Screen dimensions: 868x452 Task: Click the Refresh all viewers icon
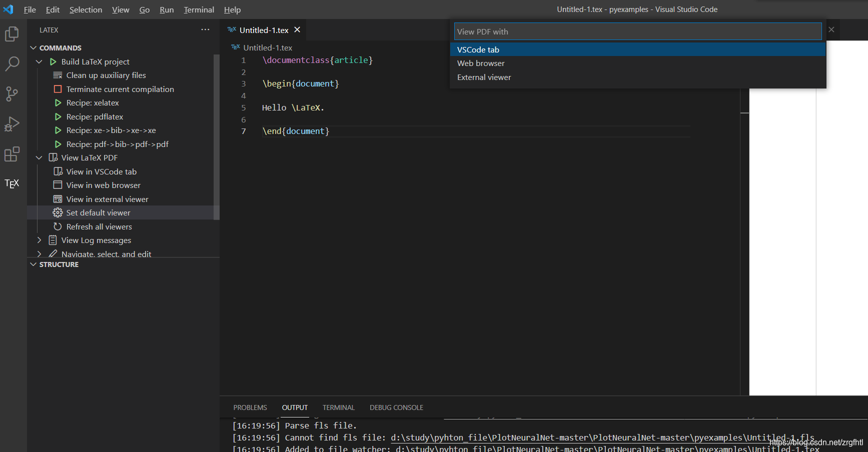click(58, 226)
